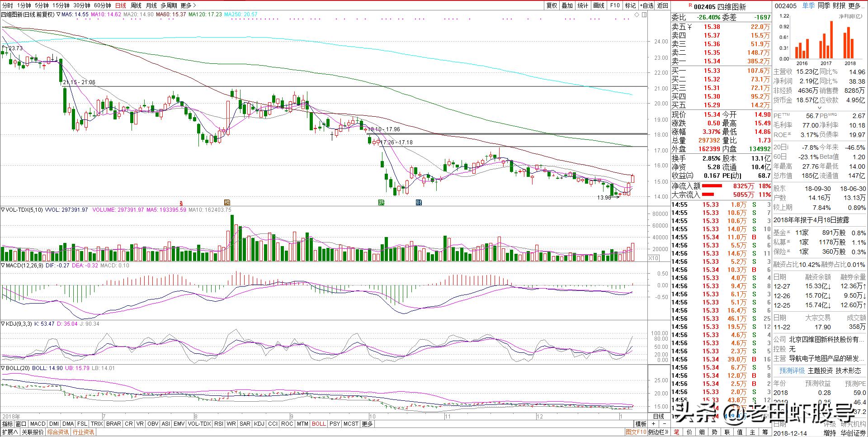Screen dimensions: 868x437
Task: Open the 关联报价 related quotes tab
Action: 33,432
